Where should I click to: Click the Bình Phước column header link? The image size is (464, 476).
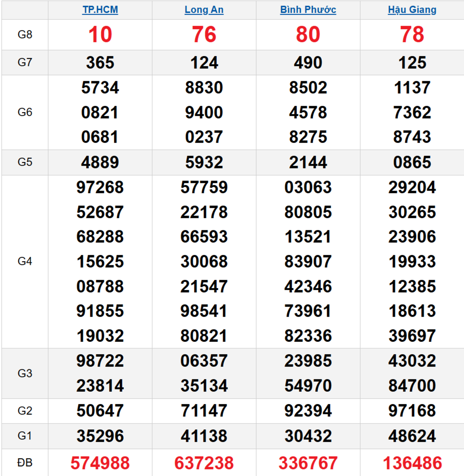pyautogui.click(x=308, y=10)
